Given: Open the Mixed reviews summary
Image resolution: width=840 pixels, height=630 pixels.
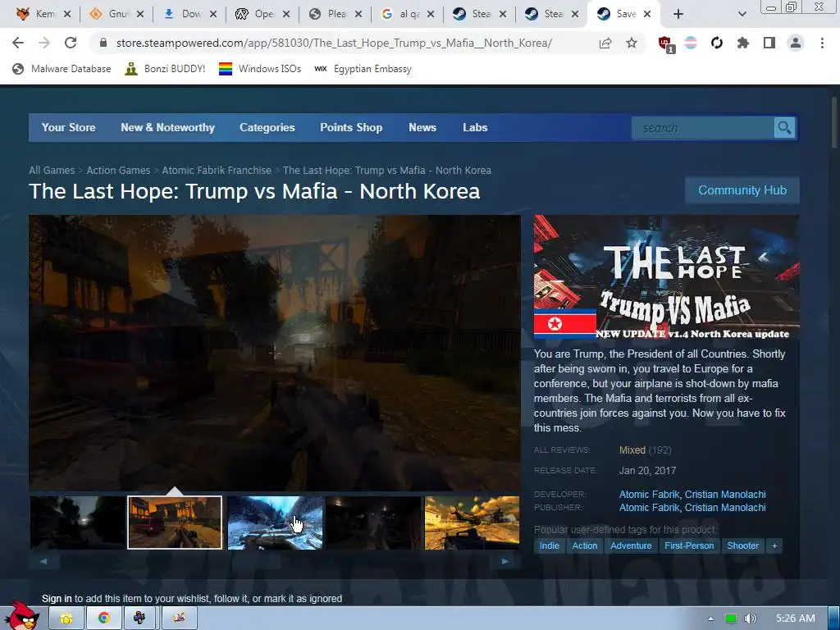Looking at the screenshot, I should 632,450.
